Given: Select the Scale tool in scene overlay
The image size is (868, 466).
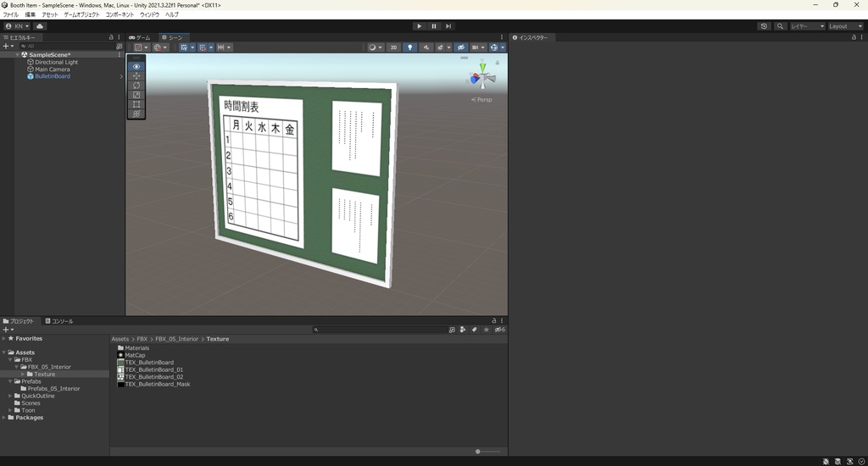Looking at the screenshot, I should [x=136, y=95].
